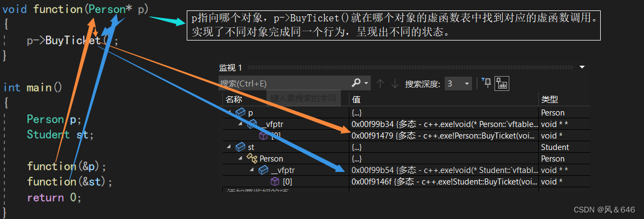
Task: Select the st row in the watch list
Action: click(406, 147)
